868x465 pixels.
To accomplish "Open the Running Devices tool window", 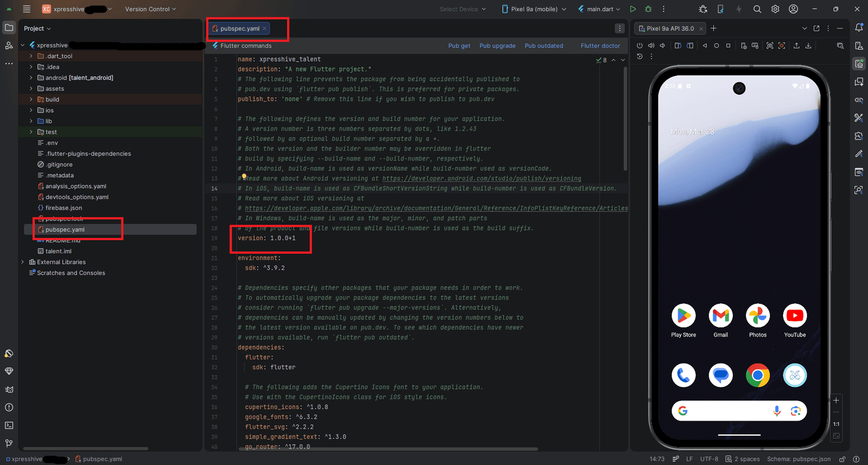I will pyautogui.click(x=859, y=64).
